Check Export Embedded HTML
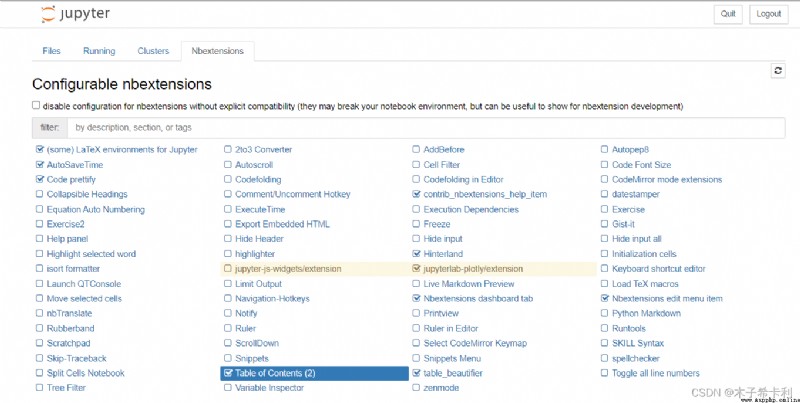 click(228, 224)
